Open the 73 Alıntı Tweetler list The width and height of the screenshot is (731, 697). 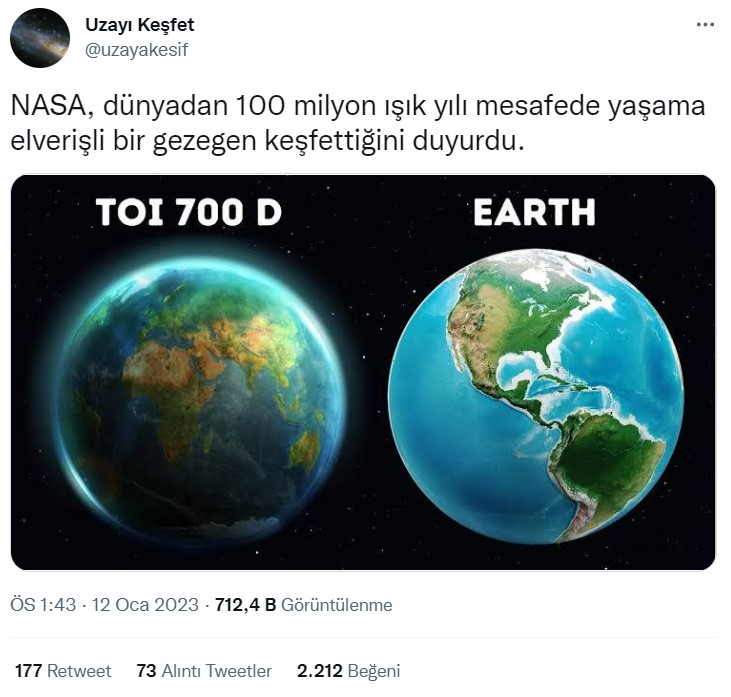tap(204, 671)
